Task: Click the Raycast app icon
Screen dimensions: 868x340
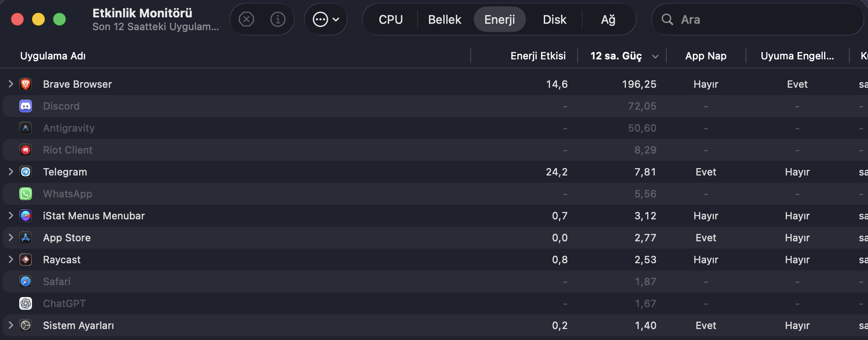Action: click(x=26, y=260)
